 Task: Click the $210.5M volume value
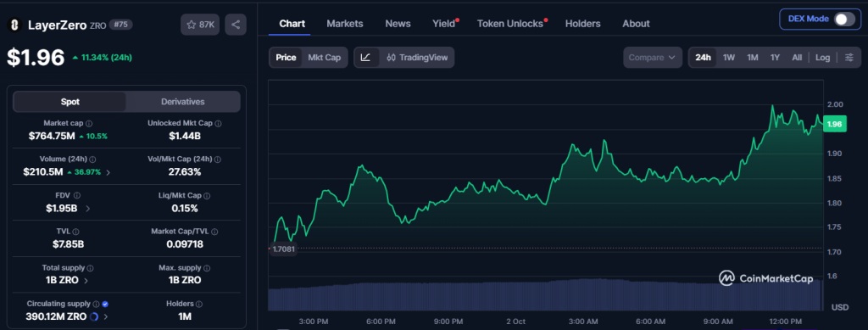pos(43,172)
